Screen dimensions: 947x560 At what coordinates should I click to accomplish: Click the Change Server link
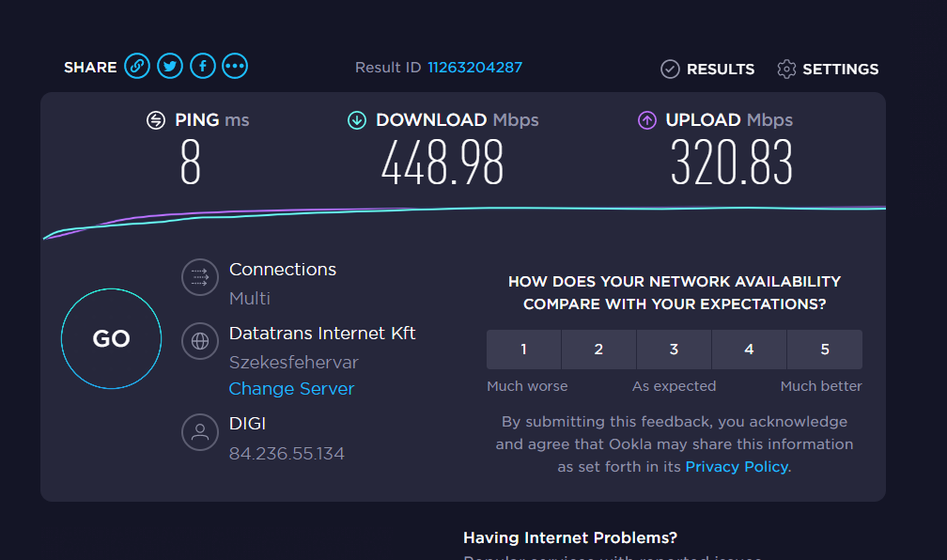point(291,389)
